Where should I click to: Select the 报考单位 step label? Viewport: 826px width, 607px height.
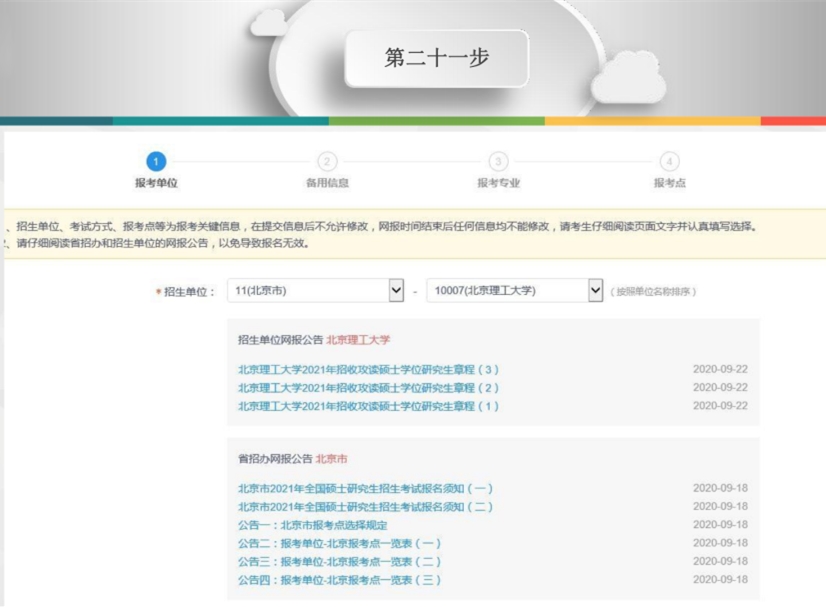click(155, 184)
